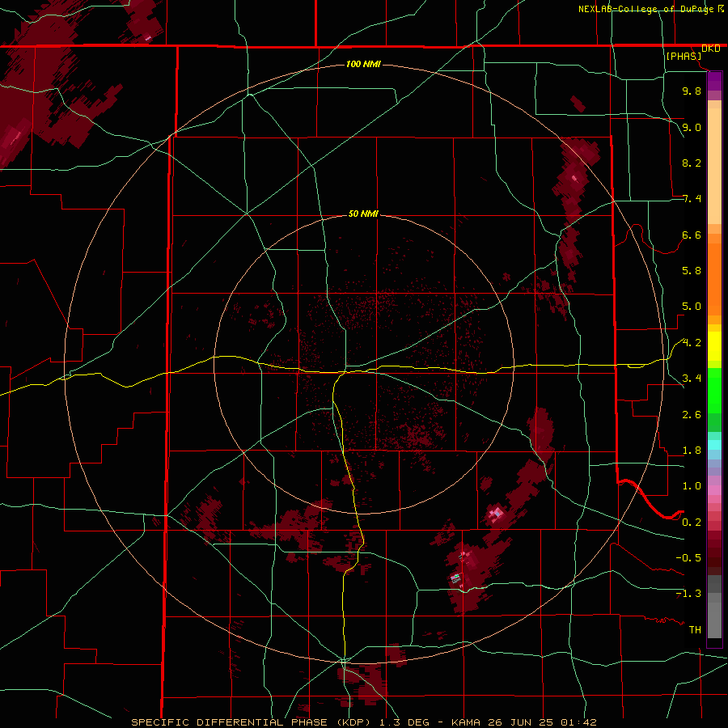Select the gray band of the color scale

click(714, 607)
